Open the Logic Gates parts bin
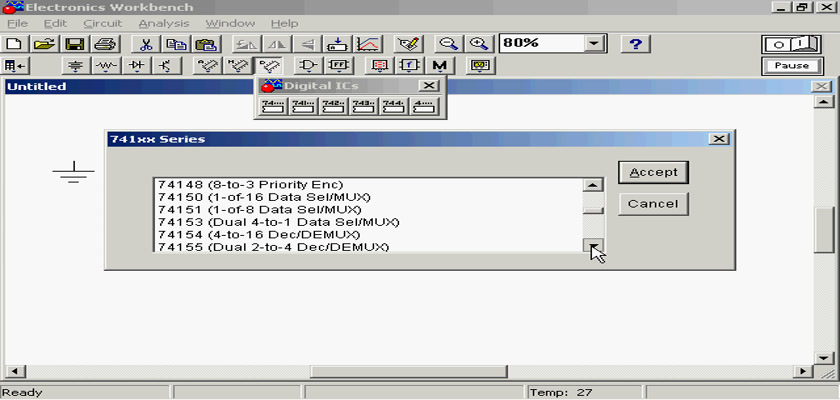840x400 pixels. pos(308,66)
